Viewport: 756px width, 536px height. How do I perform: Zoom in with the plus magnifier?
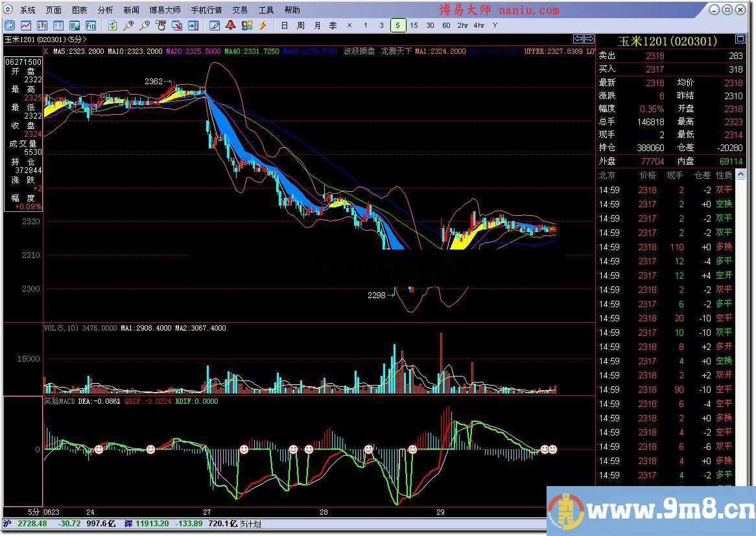128,25
